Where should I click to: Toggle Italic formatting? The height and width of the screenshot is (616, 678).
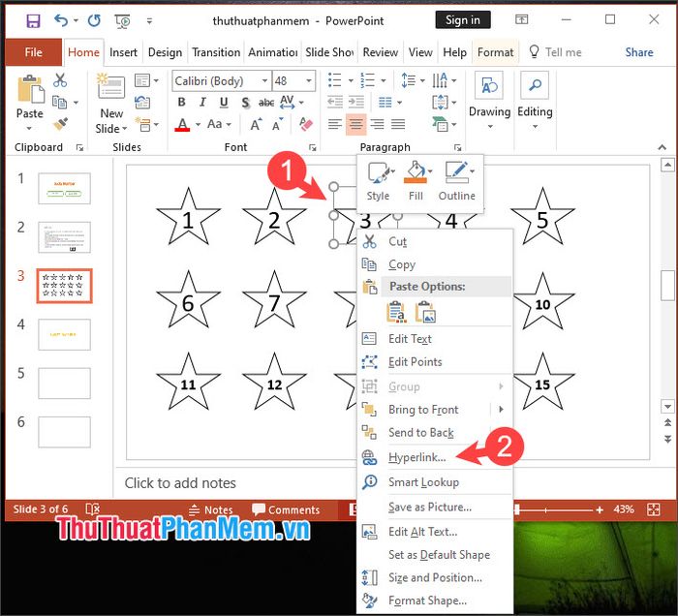point(202,102)
